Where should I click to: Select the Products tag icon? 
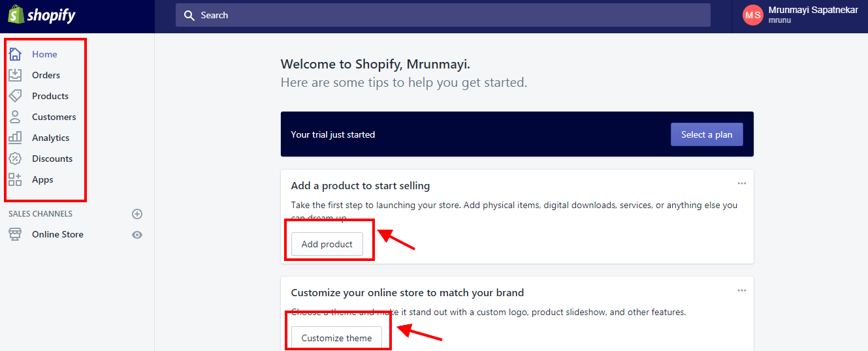(15, 96)
